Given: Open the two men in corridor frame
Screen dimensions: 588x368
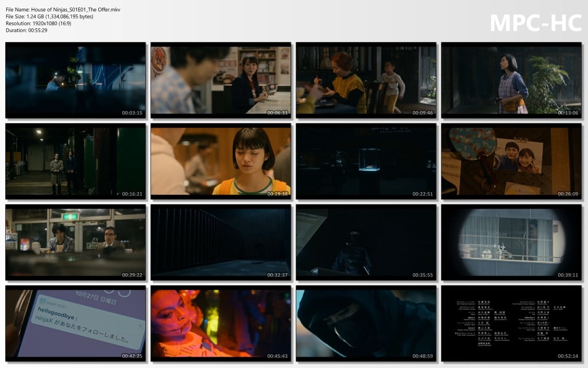Looking at the screenshot, I should [x=75, y=162].
